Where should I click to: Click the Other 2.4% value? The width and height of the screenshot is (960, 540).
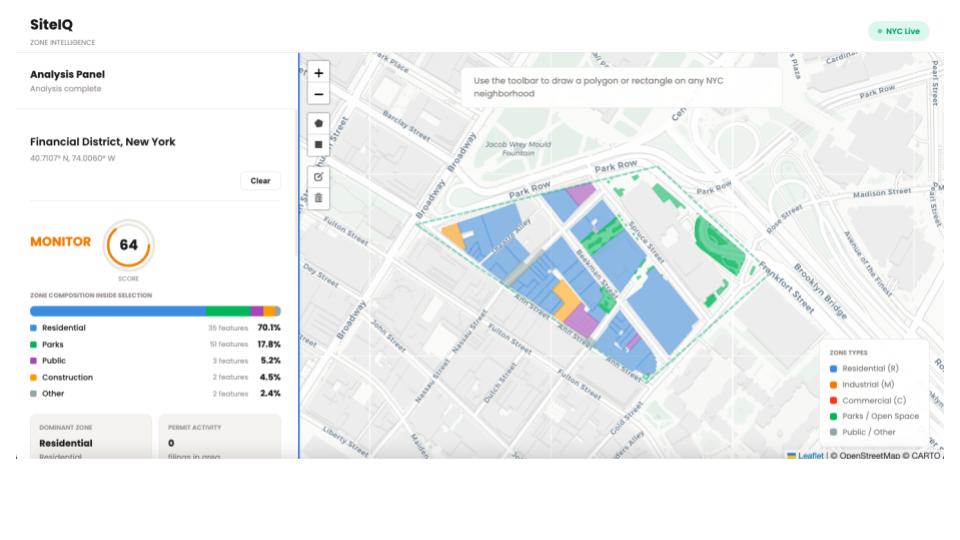coord(270,394)
